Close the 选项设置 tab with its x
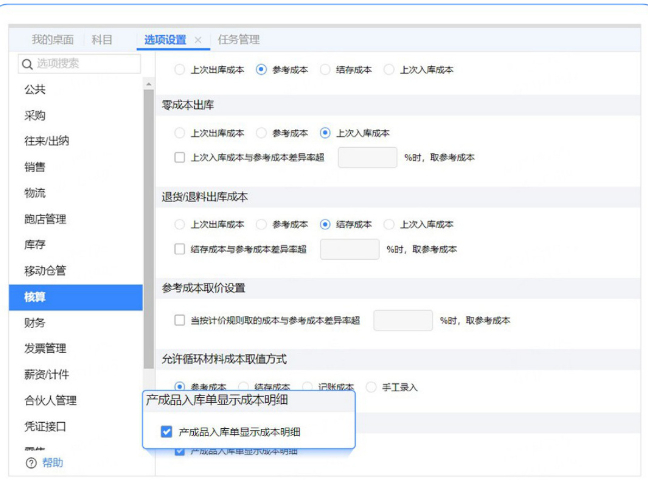The height and width of the screenshot is (480, 648). click(198, 40)
